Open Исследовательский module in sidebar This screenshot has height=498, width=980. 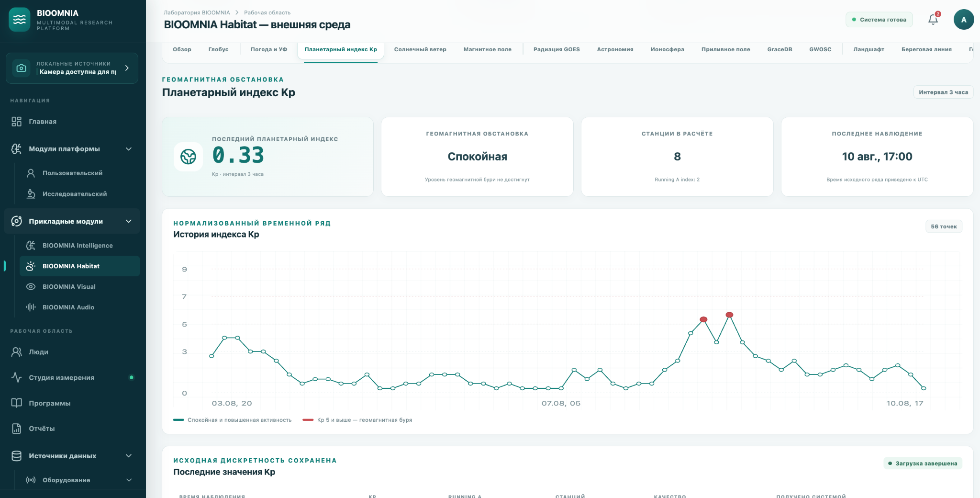pos(79,194)
